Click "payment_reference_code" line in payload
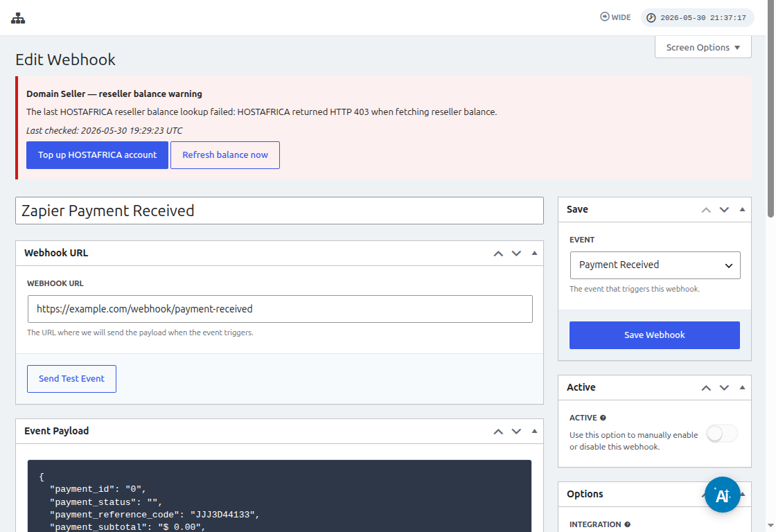Screen dimensions: 776x532 click(155, 515)
